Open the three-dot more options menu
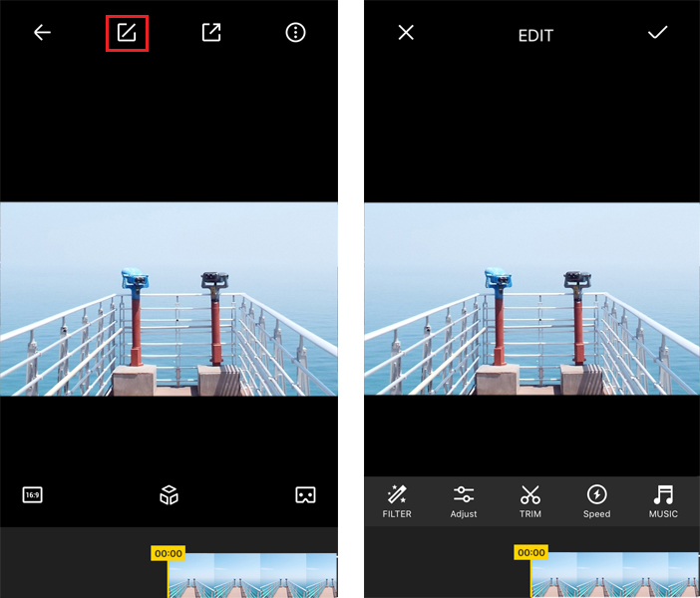The image size is (700, 598). pos(295,33)
